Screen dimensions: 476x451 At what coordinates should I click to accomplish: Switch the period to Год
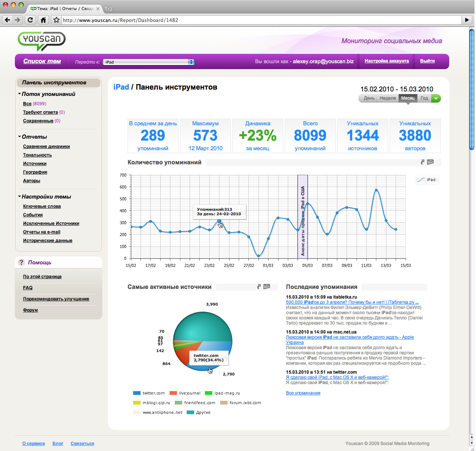[424, 98]
